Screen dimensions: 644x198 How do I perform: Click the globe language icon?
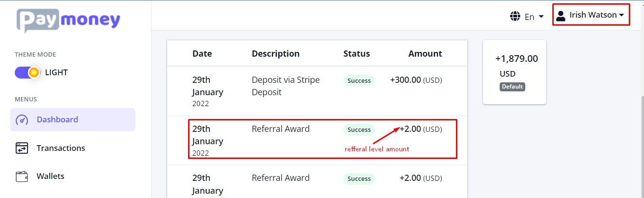click(515, 17)
